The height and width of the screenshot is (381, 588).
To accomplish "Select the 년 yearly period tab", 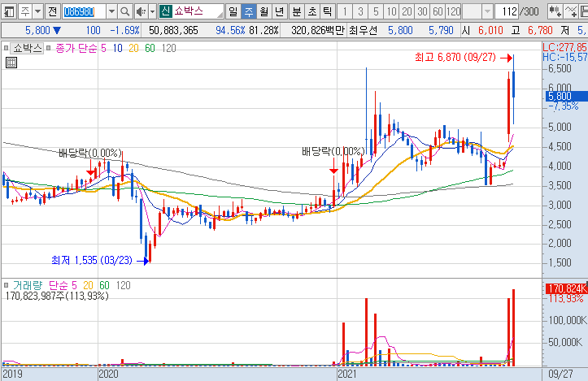I will [x=280, y=11].
